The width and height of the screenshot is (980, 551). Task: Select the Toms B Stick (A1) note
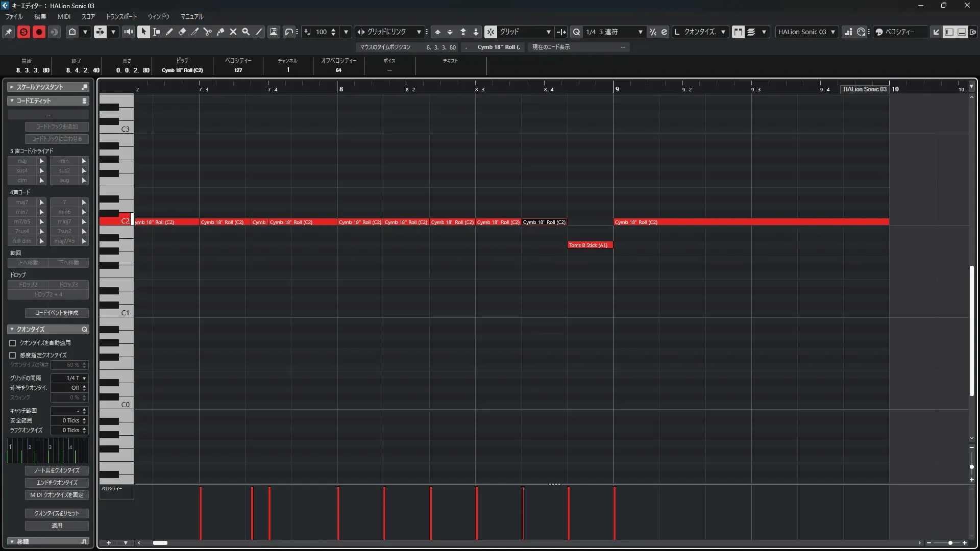tap(590, 245)
